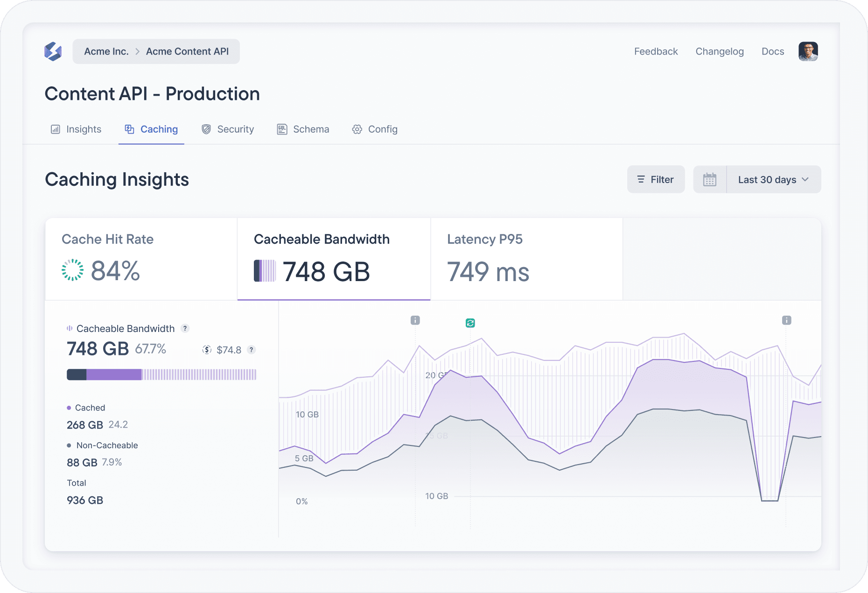Expand the Last 30 days dropdown
The image size is (868, 593).
773,180
